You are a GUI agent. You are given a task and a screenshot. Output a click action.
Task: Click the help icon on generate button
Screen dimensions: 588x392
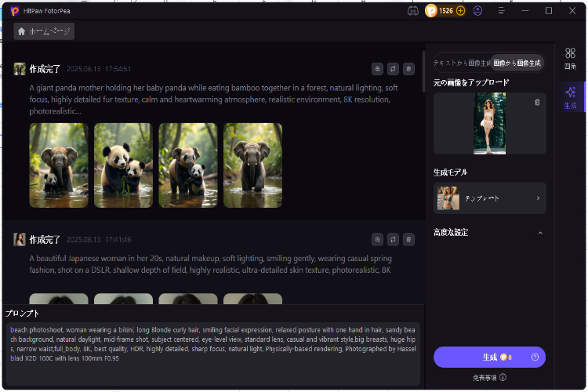point(535,358)
